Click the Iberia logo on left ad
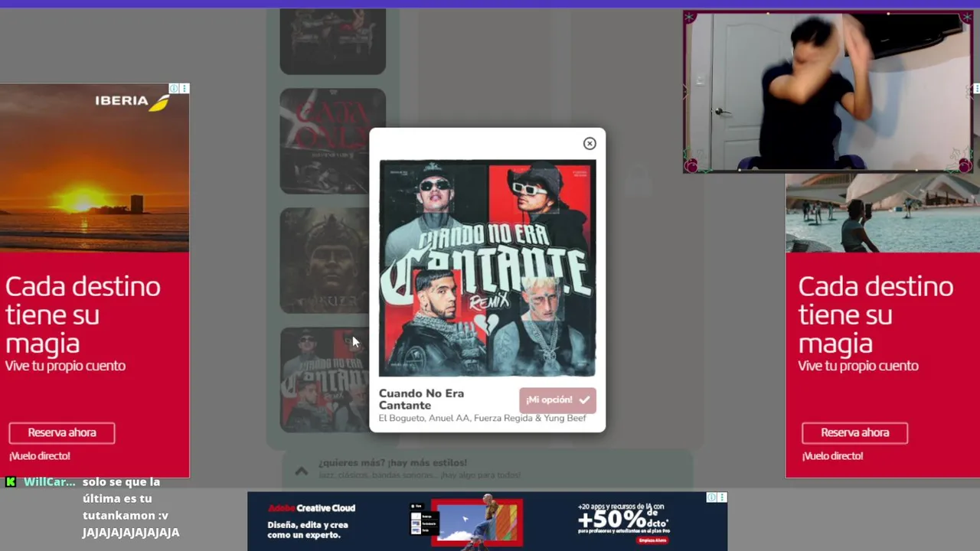Screen dimensions: 980x551 132,101
